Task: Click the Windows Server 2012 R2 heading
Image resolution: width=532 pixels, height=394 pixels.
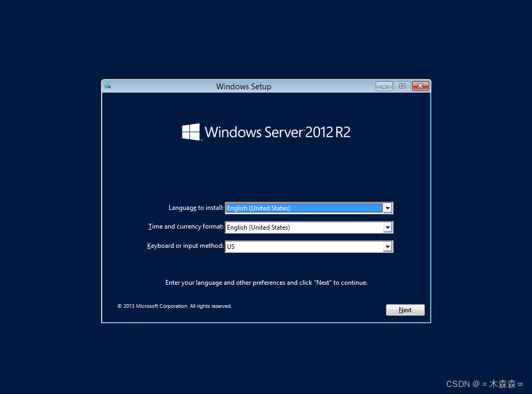Action: click(x=278, y=132)
